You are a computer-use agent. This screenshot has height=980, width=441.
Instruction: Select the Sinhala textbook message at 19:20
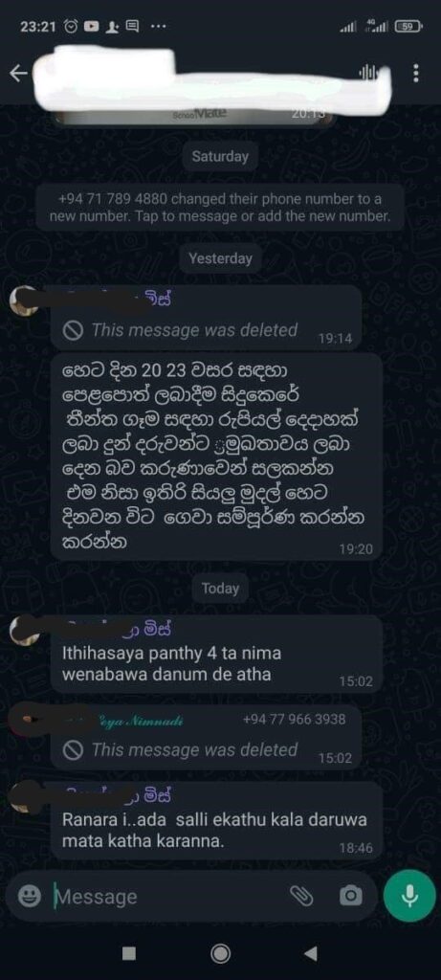coord(216,457)
